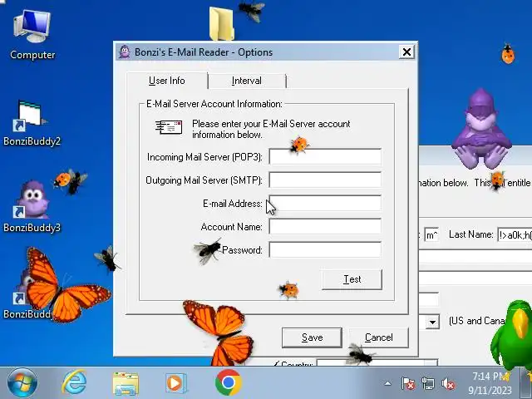Screen dimensions: 532x399
Task: Save the e-mail options
Action: 312,337
